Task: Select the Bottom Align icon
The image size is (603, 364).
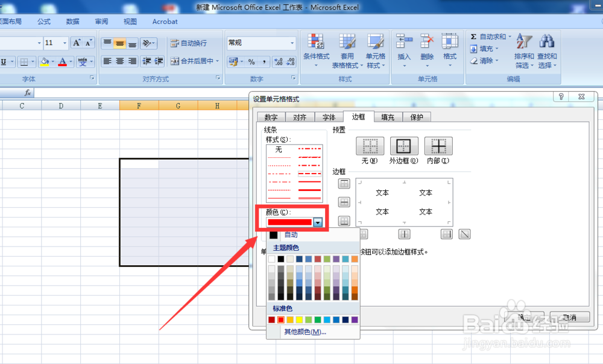Action: coord(132,43)
